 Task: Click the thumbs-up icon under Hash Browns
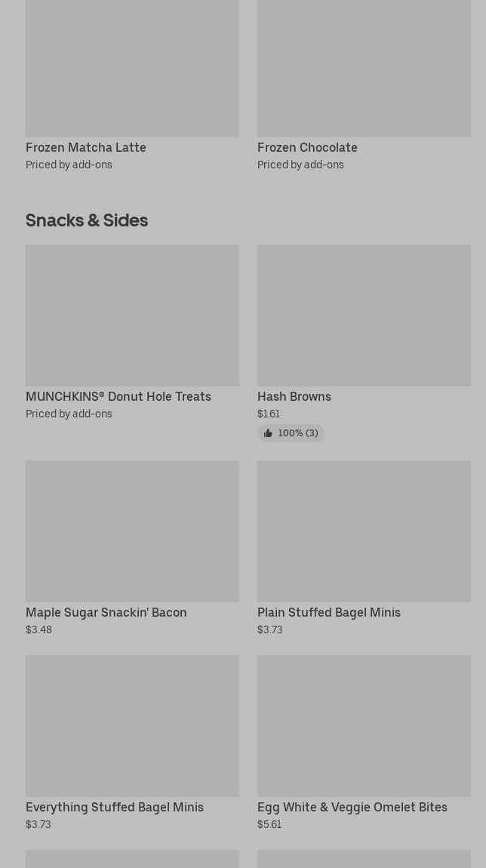[x=268, y=433]
